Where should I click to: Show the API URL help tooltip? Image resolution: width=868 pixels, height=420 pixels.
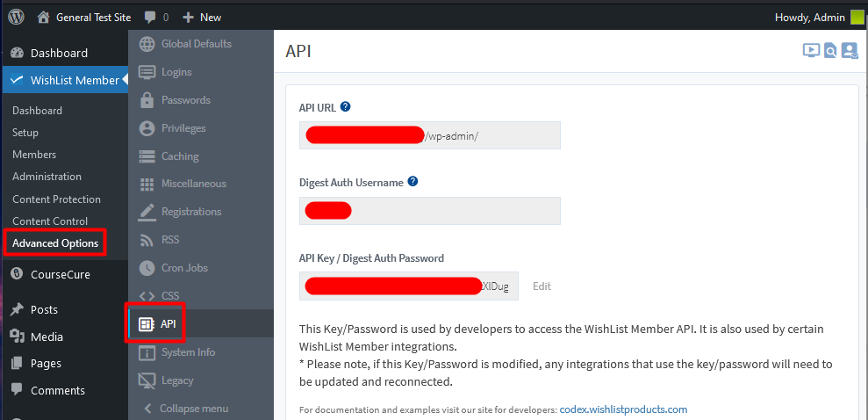click(346, 107)
